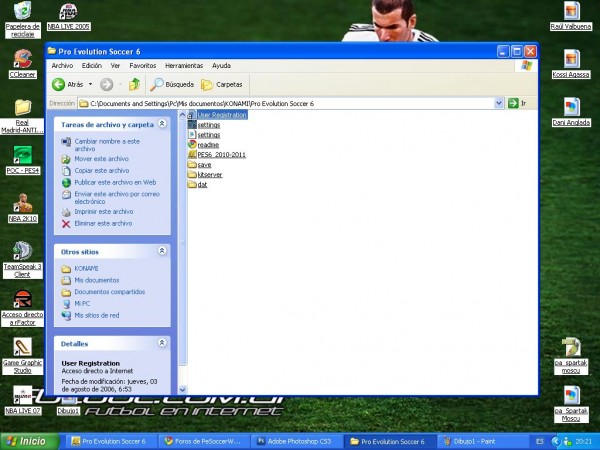Click the ES language indicator in tray
600x450 pixels.
[540, 441]
